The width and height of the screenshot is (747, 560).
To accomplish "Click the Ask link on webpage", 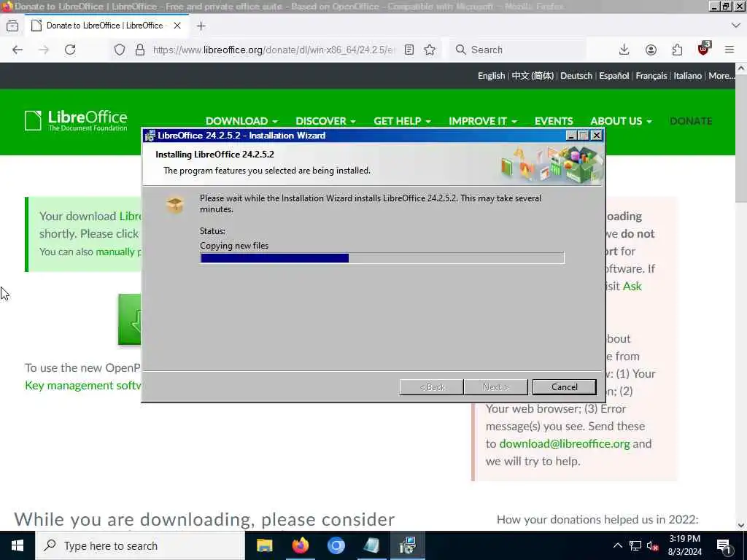I will 632,286.
